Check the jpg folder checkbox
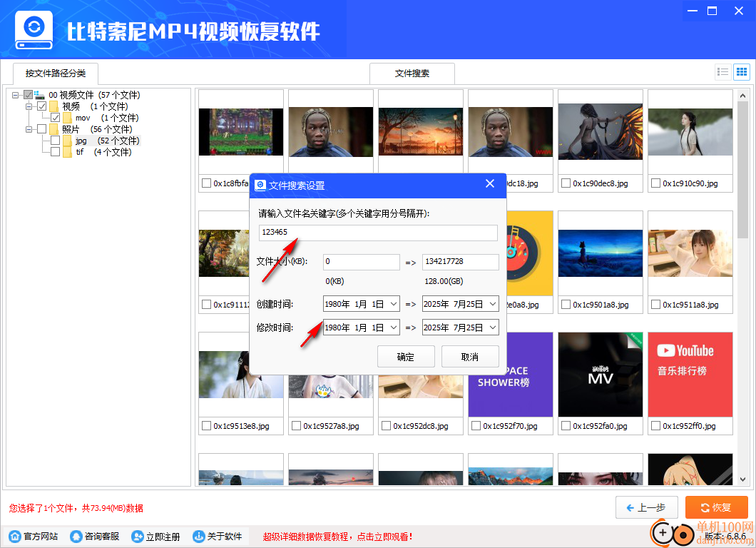This screenshot has height=548, width=756. point(56,141)
